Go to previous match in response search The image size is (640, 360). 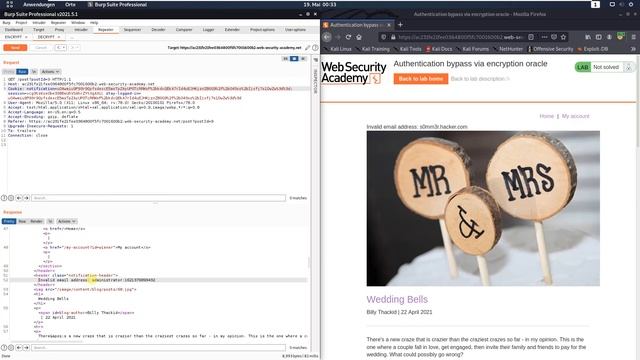19,348
